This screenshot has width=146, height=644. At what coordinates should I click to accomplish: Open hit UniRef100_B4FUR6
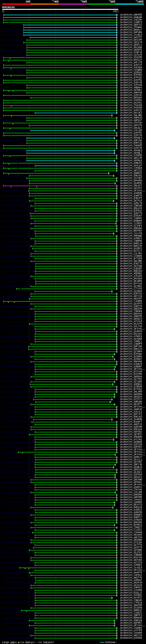point(131,32)
